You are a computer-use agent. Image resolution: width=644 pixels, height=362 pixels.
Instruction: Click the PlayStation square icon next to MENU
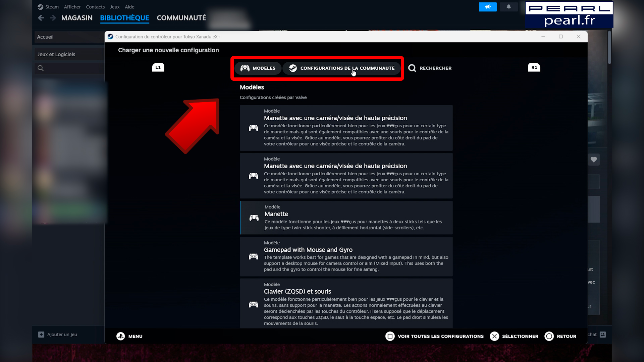pyautogui.click(x=121, y=336)
